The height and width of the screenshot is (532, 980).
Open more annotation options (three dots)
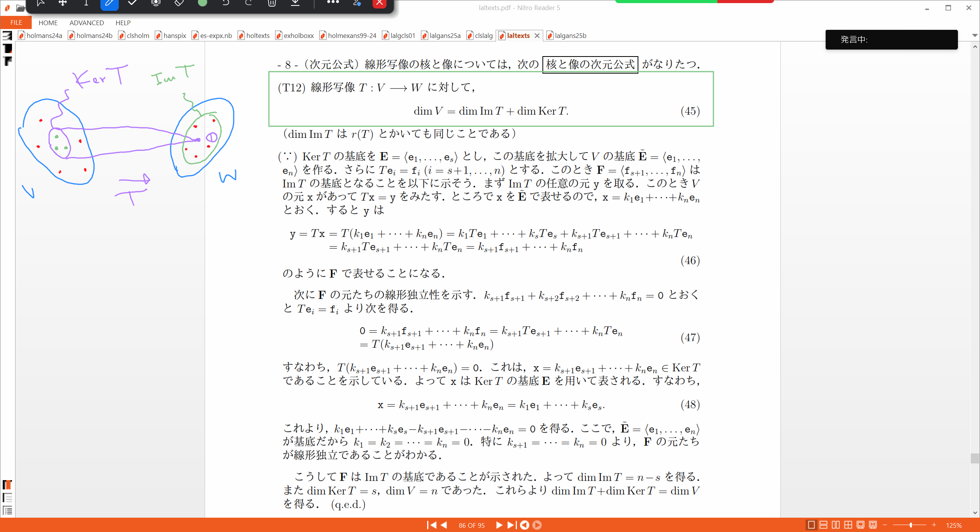coord(333,3)
